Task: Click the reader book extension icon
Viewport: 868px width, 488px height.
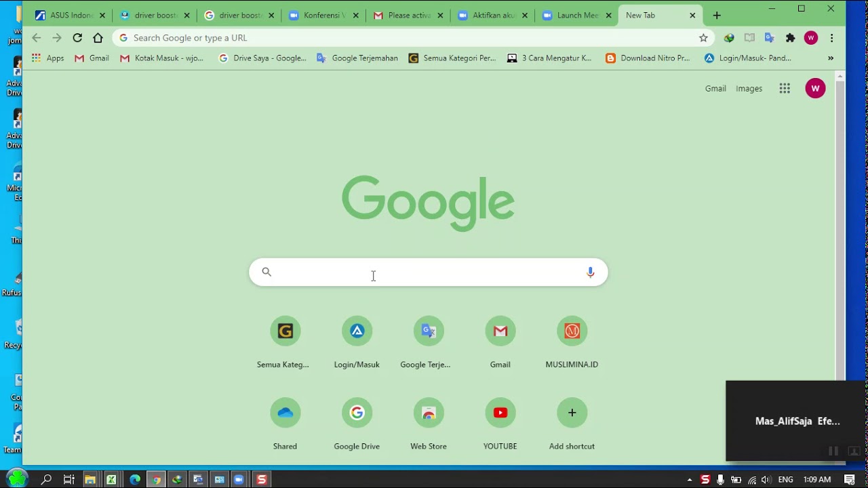Action: click(749, 38)
